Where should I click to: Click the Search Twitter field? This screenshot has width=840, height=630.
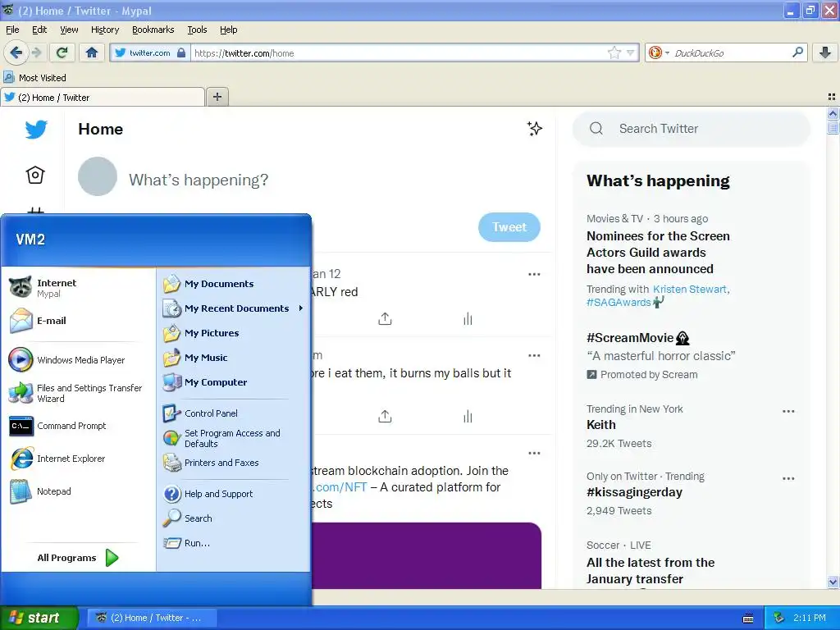(691, 129)
